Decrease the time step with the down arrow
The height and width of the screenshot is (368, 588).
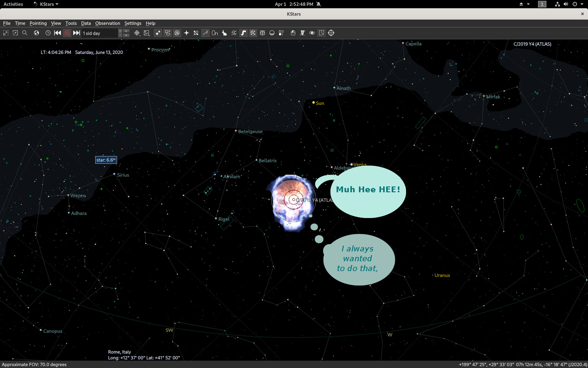(x=126, y=35)
